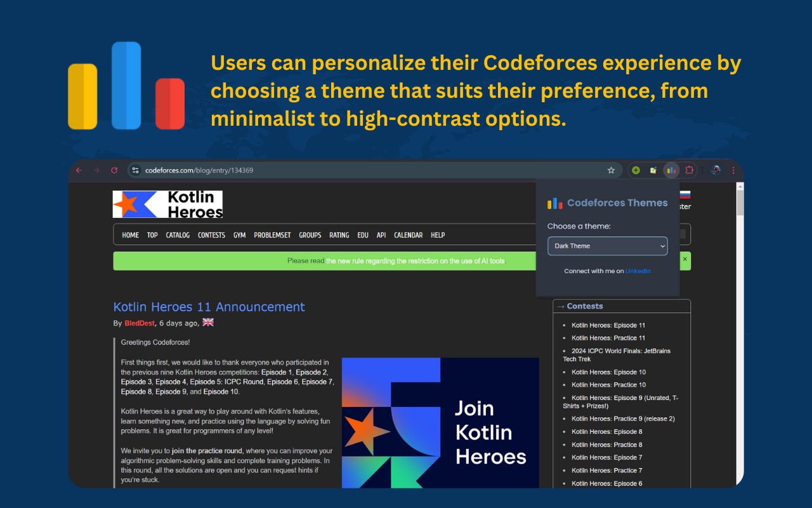Viewport: 812px width, 508px height.
Task: Click the British flag next to the post date
Action: pyautogui.click(x=207, y=322)
